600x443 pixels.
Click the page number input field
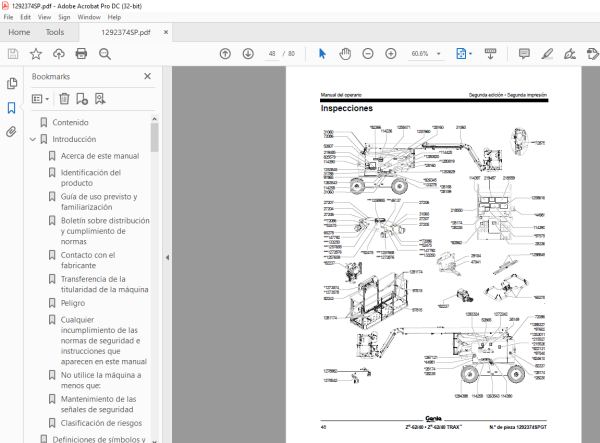pos(272,54)
